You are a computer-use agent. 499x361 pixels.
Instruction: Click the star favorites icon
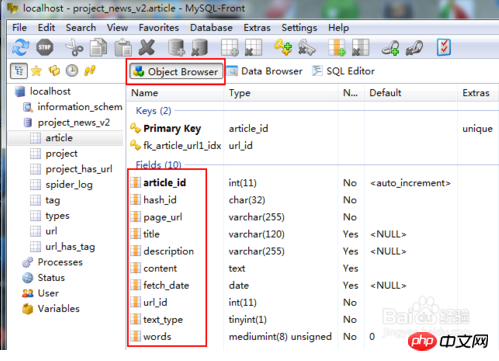click(36, 71)
